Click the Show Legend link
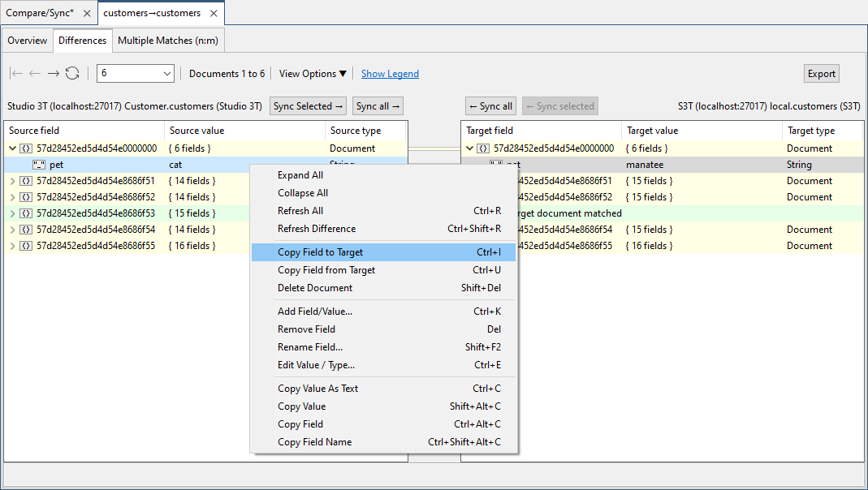 (390, 74)
